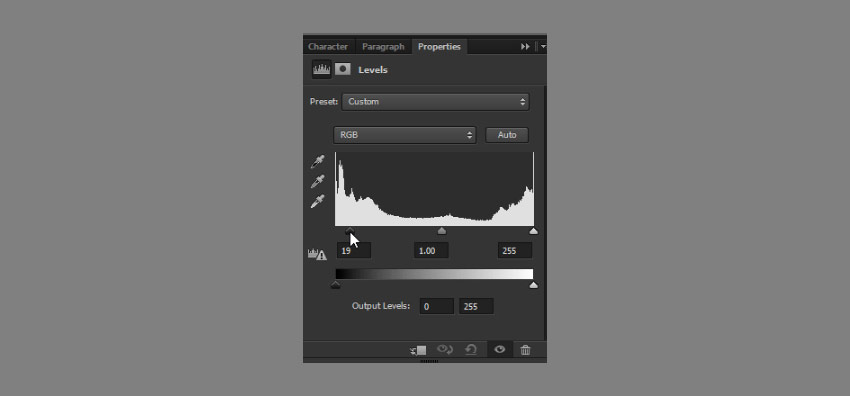The width and height of the screenshot is (850, 396).
Task: Select the layer mask icon beside Levels
Action: click(343, 69)
